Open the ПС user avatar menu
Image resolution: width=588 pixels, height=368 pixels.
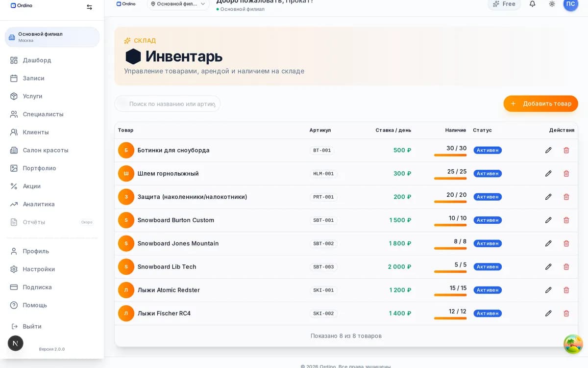click(571, 4)
